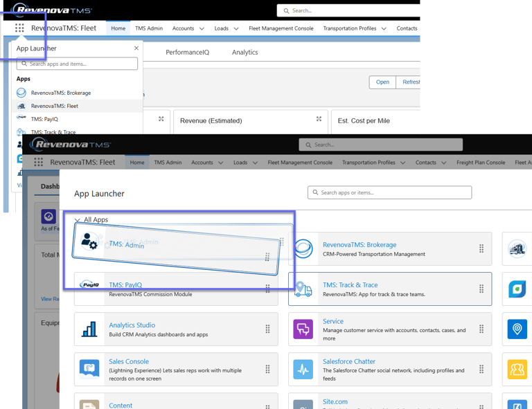Image resolution: width=532 pixels, height=409 pixels.
Task: Open the Loads dropdown in the lower window
Action: click(255, 163)
